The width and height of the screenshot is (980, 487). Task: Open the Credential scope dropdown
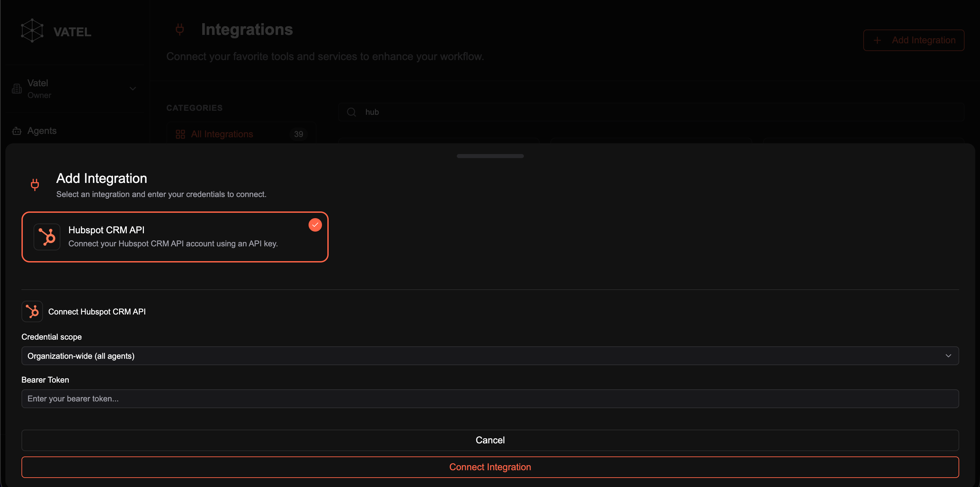coord(490,356)
